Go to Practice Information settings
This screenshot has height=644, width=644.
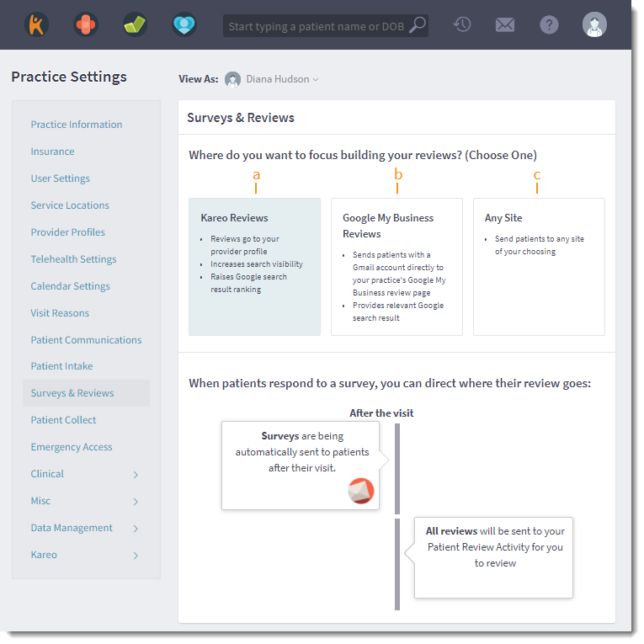tap(77, 125)
